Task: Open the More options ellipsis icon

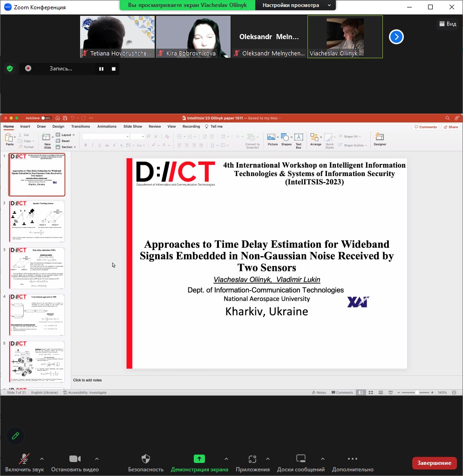Action: [x=353, y=459]
